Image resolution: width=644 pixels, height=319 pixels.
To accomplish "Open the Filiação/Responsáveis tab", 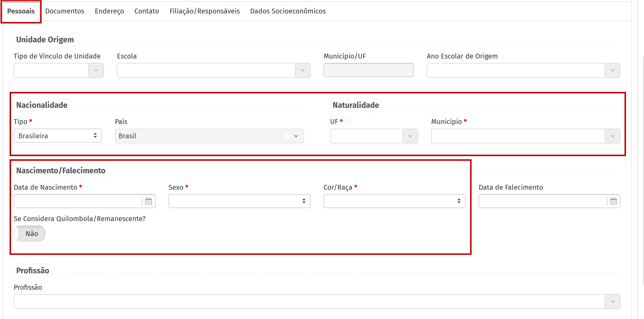I will pyautogui.click(x=205, y=11).
